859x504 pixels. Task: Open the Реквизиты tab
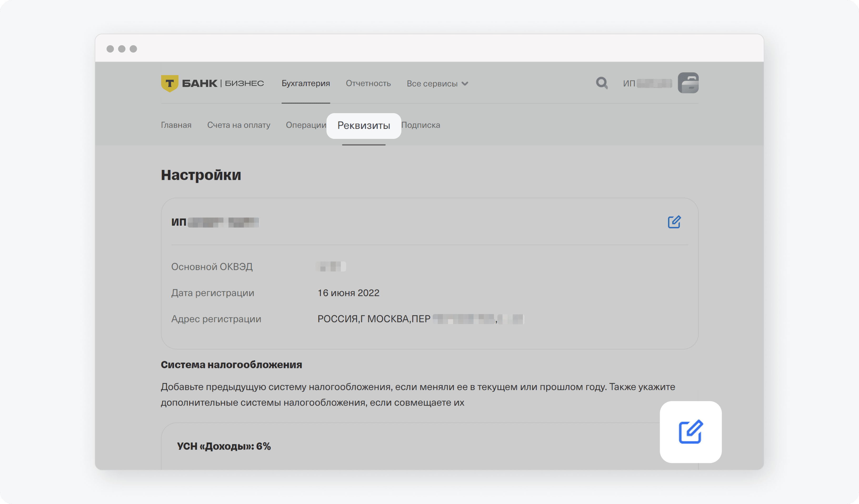(364, 126)
